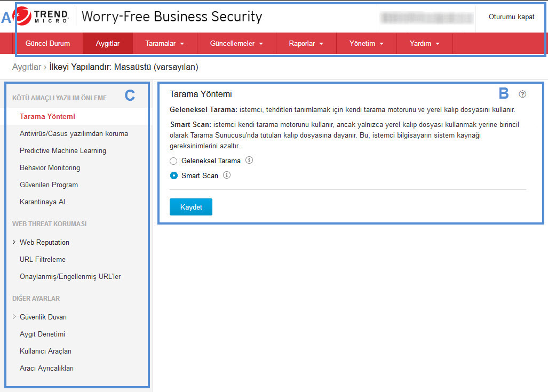Open Predictive Machine Learning settings
The width and height of the screenshot is (548, 392).
62,150
